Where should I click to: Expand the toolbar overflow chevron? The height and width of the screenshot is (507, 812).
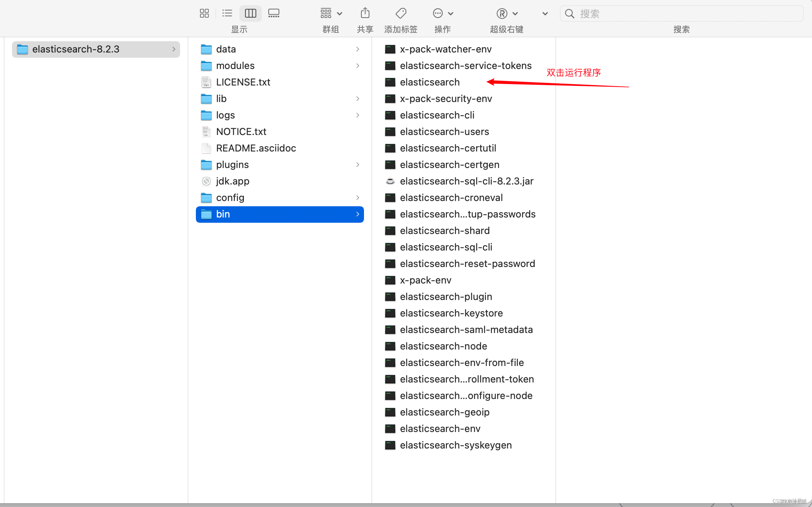pyautogui.click(x=545, y=13)
